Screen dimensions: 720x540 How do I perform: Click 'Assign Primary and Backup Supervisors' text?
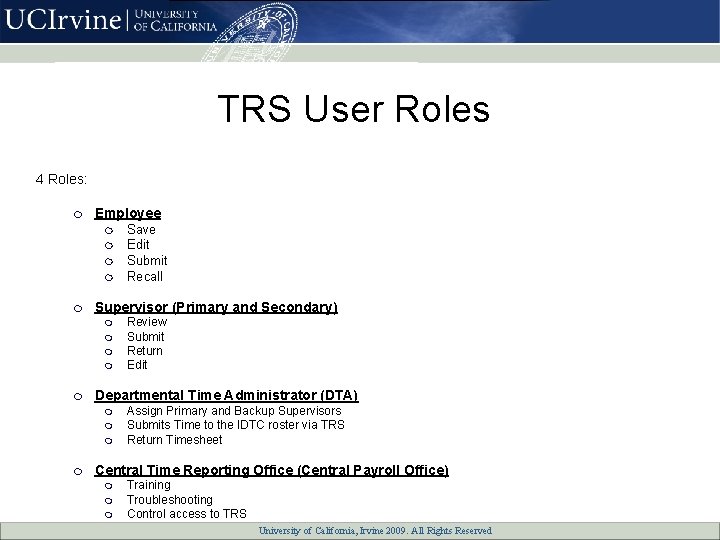pyautogui.click(x=234, y=411)
